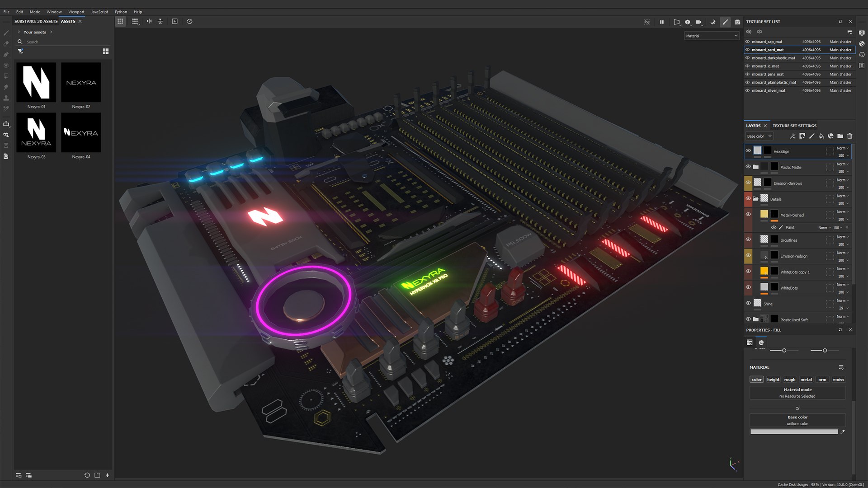Hide the HexaSign layer
The image size is (868, 488).
(748, 150)
